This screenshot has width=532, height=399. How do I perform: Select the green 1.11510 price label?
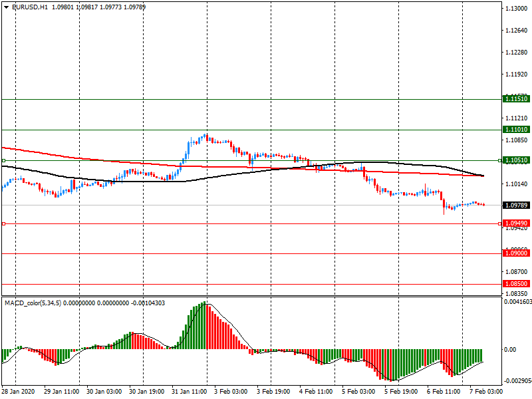[516, 98]
